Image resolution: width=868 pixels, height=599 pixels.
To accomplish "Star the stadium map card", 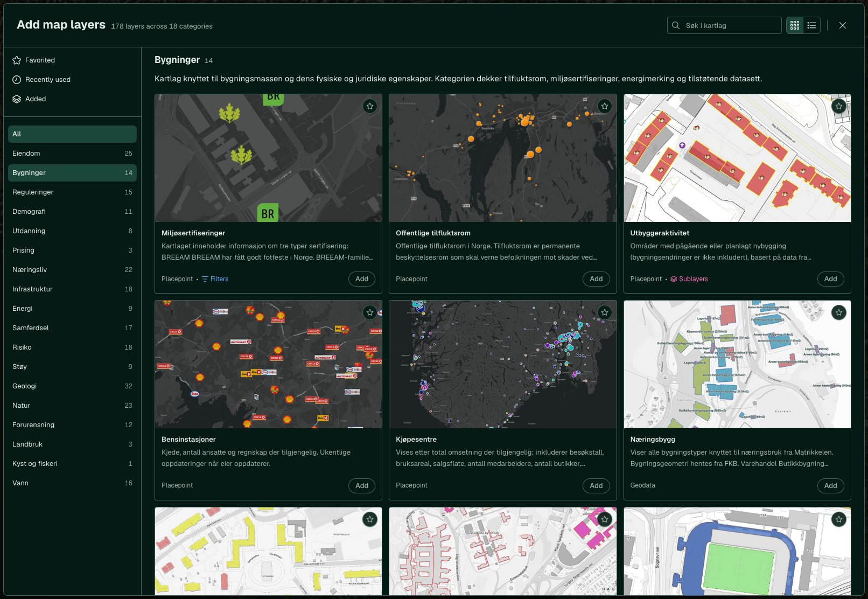I will [x=839, y=519].
